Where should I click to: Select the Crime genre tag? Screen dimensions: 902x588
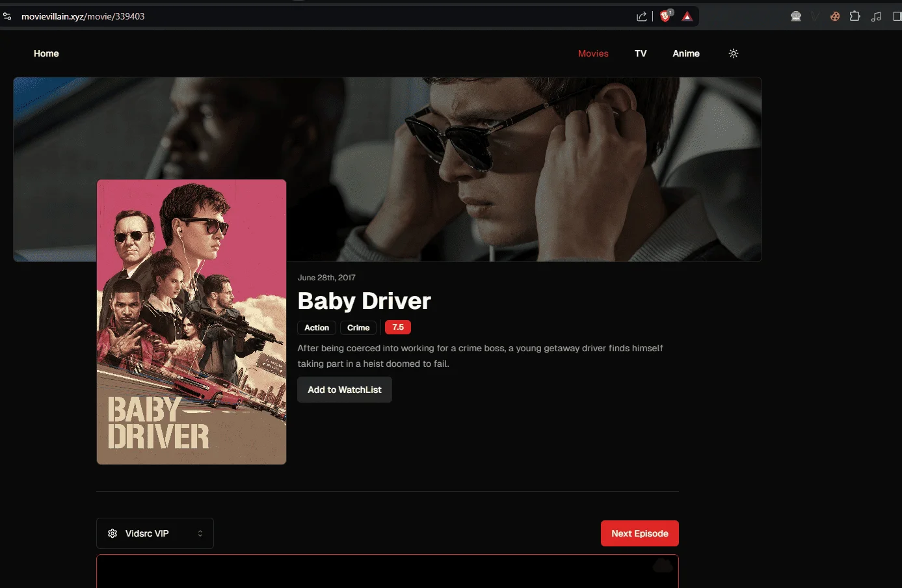click(x=358, y=328)
